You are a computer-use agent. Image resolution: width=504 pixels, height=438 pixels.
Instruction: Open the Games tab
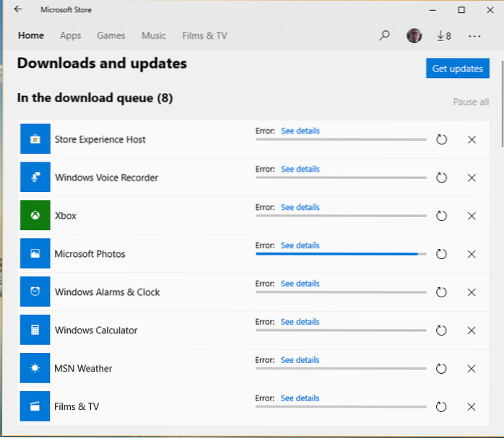tap(110, 35)
